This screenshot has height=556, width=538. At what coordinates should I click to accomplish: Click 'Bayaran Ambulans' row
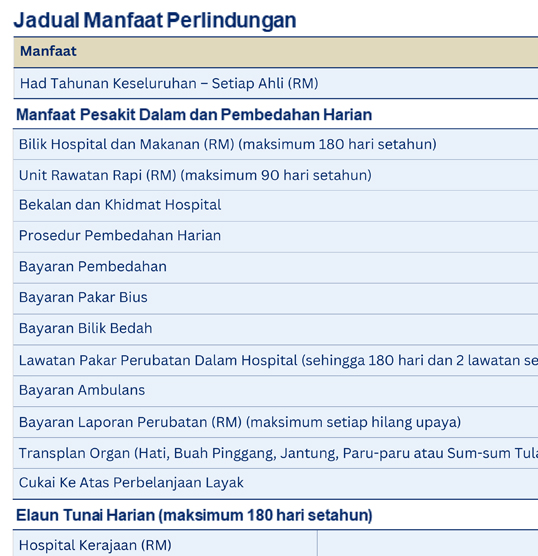pos(276,391)
